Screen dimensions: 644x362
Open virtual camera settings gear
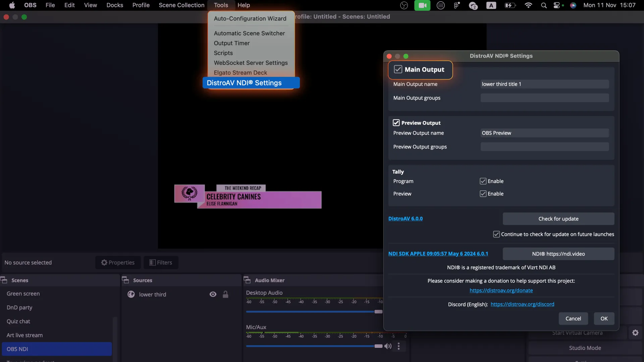(x=635, y=333)
